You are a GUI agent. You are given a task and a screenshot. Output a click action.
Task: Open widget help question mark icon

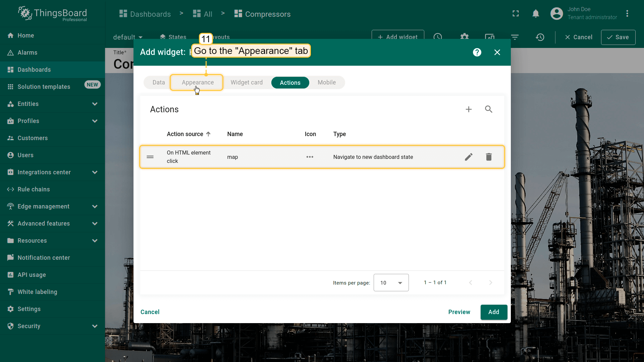point(477,52)
